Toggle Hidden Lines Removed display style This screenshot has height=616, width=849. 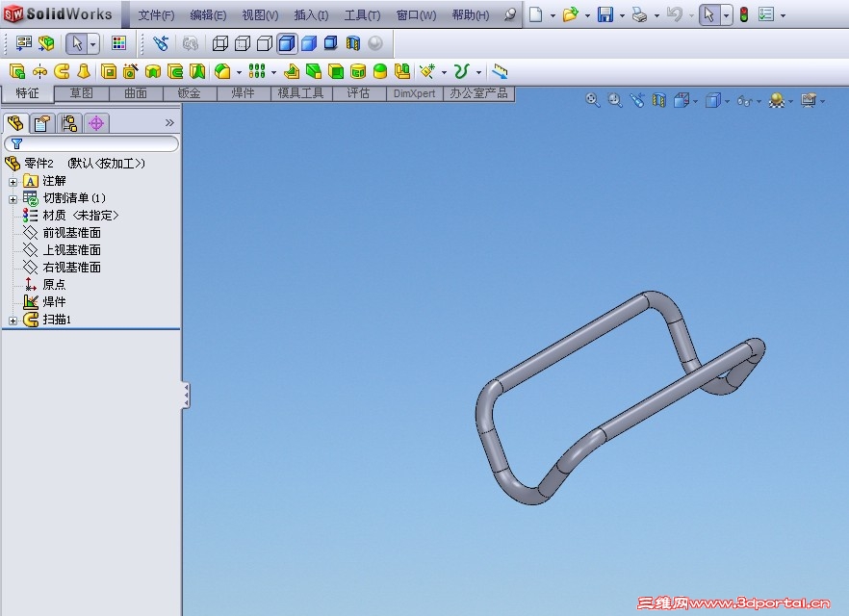coord(264,43)
